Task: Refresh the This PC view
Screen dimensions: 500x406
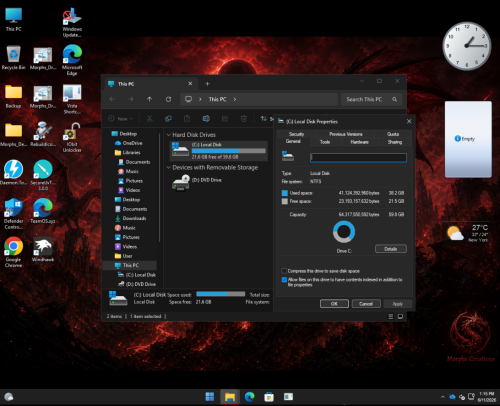Action: coord(168,99)
